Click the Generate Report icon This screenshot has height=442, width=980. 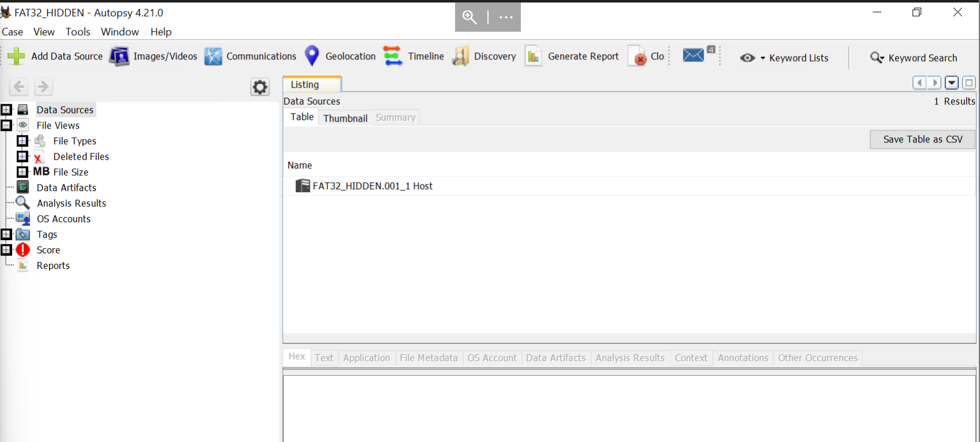[534, 56]
